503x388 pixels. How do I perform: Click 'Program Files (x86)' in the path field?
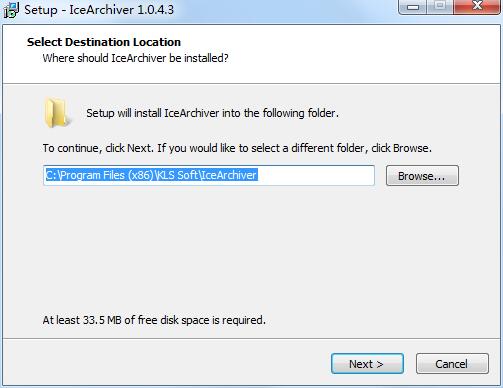coord(107,175)
